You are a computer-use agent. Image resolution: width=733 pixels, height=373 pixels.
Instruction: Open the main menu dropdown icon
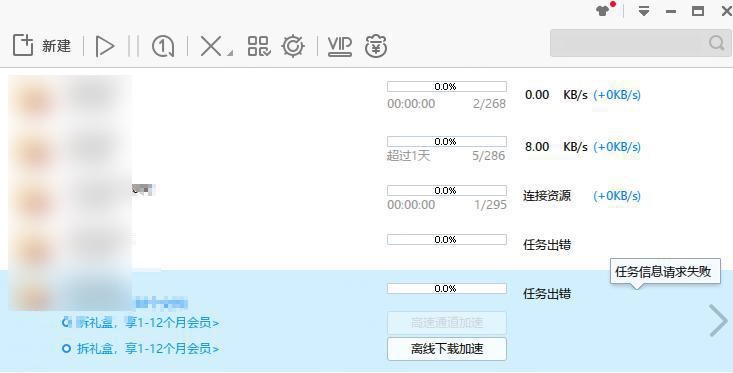click(644, 11)
